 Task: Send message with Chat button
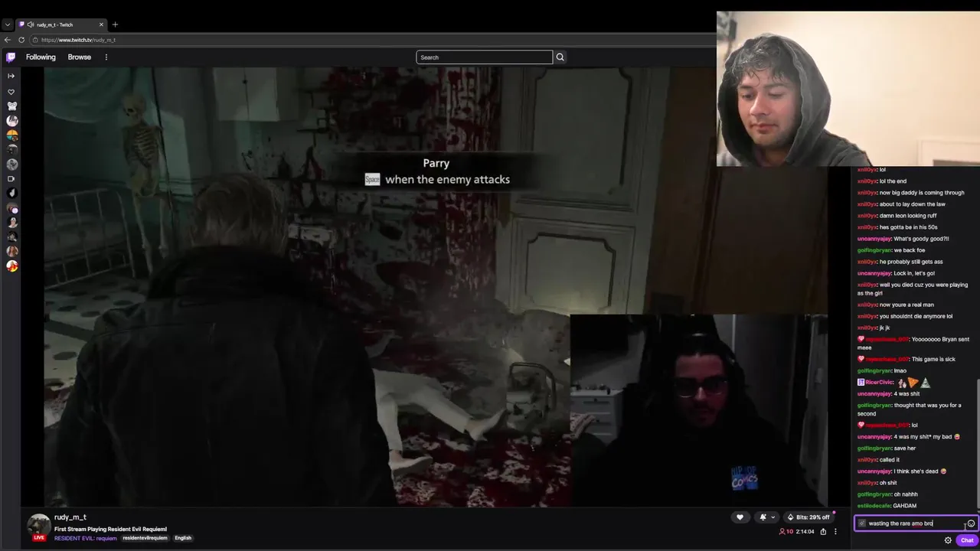click(x=967, y=540)
